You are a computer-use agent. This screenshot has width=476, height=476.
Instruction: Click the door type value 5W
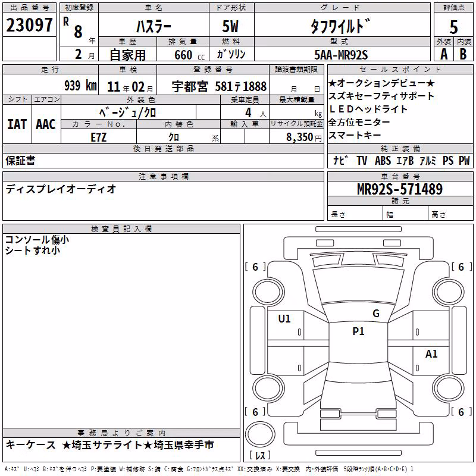(x=231, y=26)
